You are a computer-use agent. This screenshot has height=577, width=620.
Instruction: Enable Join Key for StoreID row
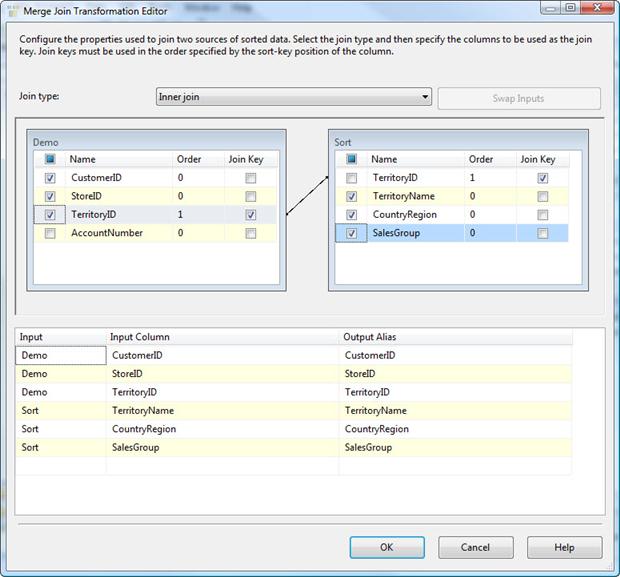(x=250, y=196)
